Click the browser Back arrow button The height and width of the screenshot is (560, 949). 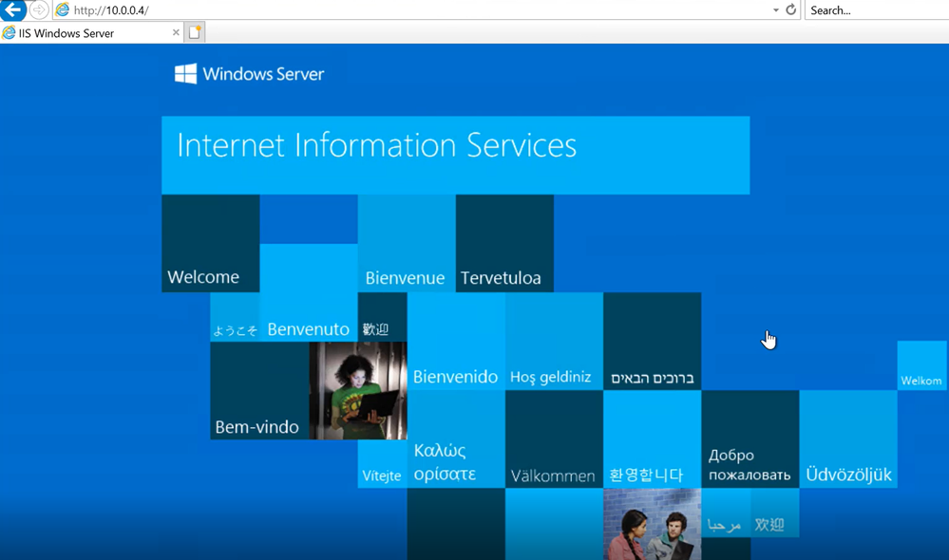click(12, 9)
